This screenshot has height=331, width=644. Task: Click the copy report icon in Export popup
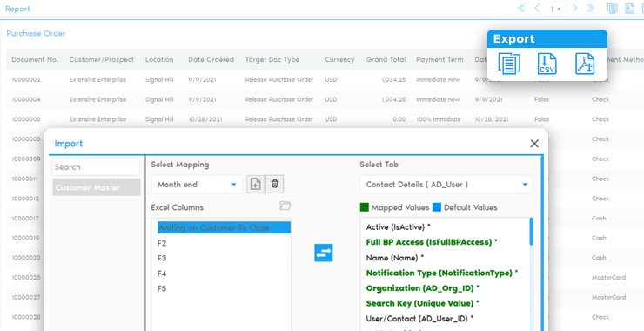[509, 64]
